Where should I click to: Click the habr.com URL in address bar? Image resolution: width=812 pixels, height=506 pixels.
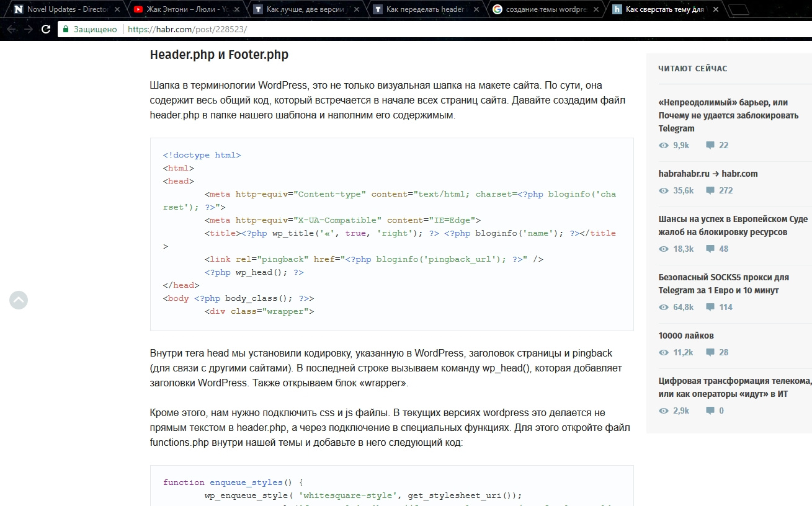coord(187,29)
